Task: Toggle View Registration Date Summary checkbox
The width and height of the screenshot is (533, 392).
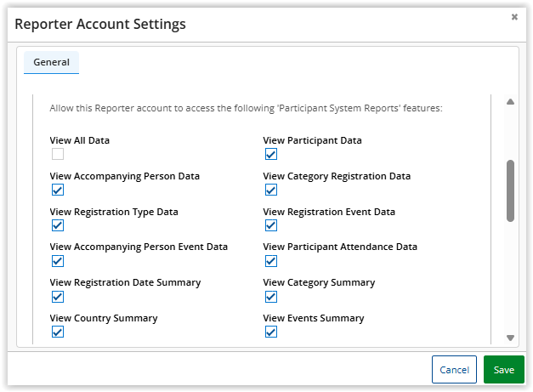Action: pyautogui.click(x=58, y=297)
